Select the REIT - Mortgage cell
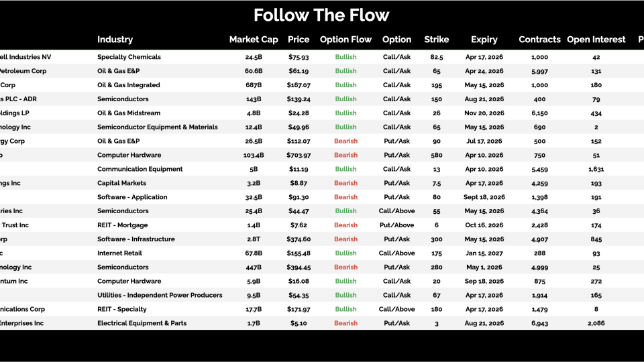 (122, 225)
